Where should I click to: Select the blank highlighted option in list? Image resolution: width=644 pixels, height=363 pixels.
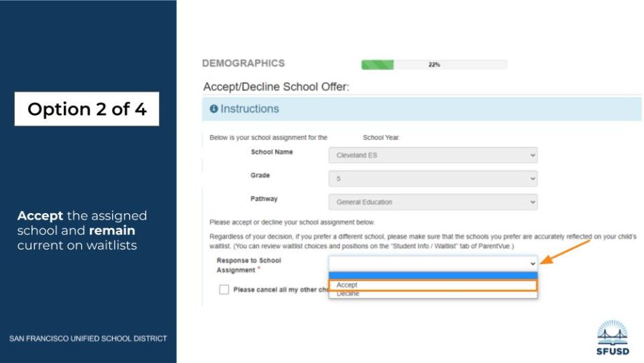tap(433, 275)
